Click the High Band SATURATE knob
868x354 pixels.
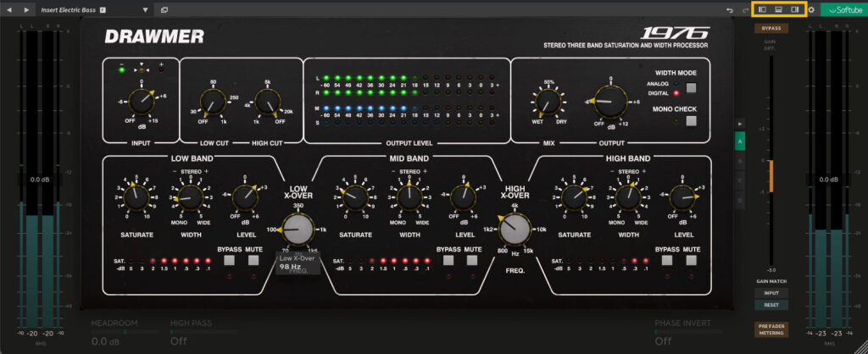point(575,197)
